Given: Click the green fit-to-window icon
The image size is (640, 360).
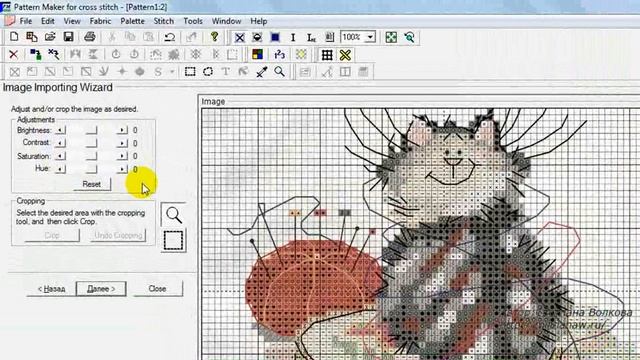Looking at the screenshot, I should (x=391, y=38).
